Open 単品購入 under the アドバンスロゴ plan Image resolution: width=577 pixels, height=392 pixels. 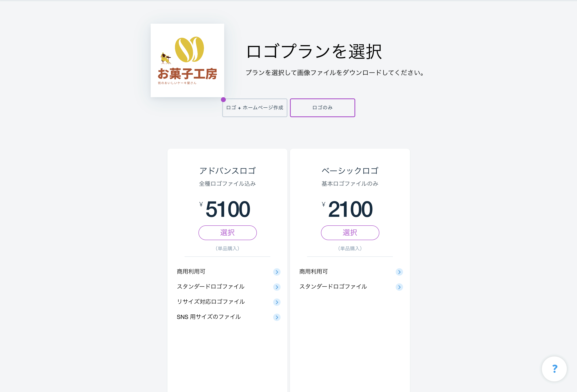pyautogui.click(x=227, y=248)
